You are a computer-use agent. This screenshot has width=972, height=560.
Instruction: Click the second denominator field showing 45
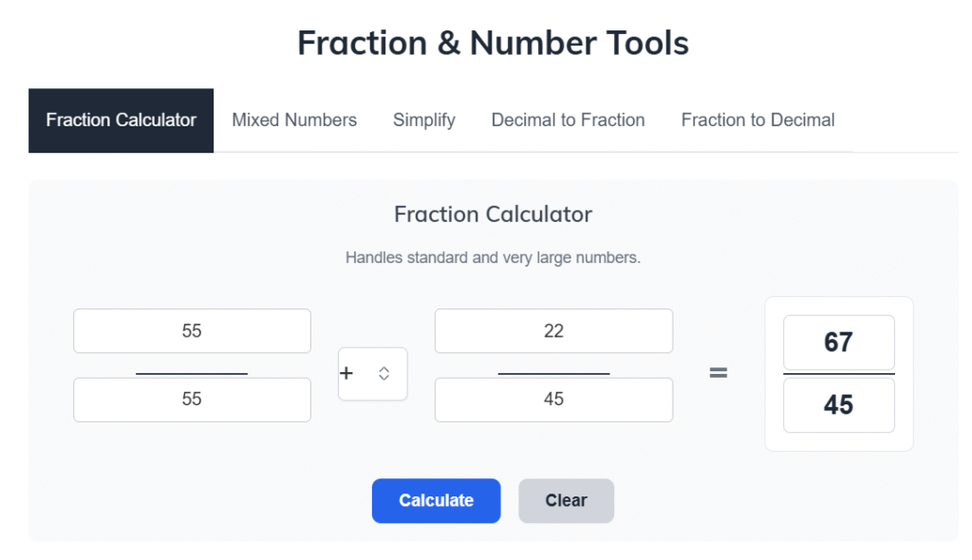(x=553, y=400)
